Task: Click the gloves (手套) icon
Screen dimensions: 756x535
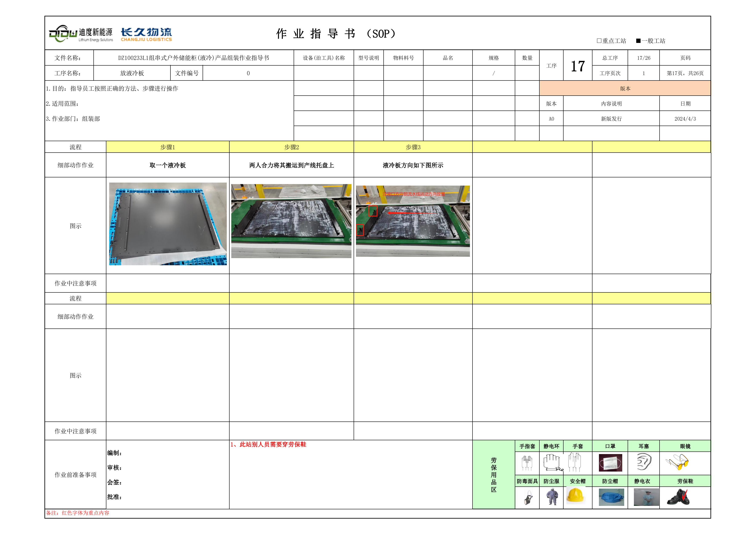Action: [575, 462]
